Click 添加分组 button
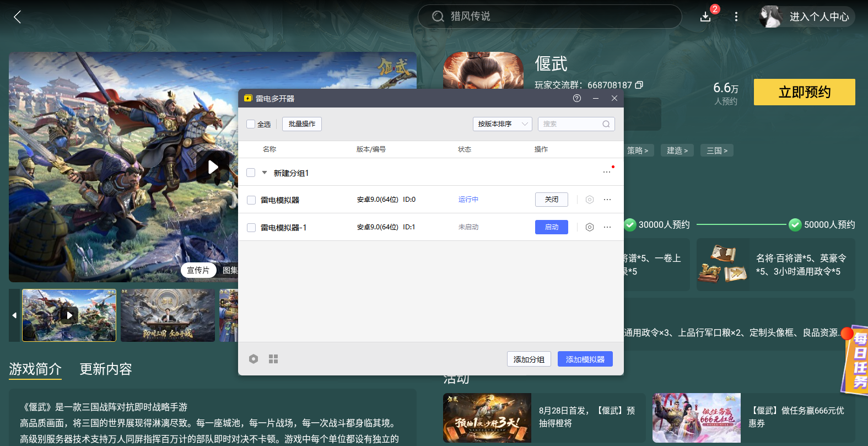Image resolution: width=868 pixels, height=446 pixels. [x=529, y=359]
